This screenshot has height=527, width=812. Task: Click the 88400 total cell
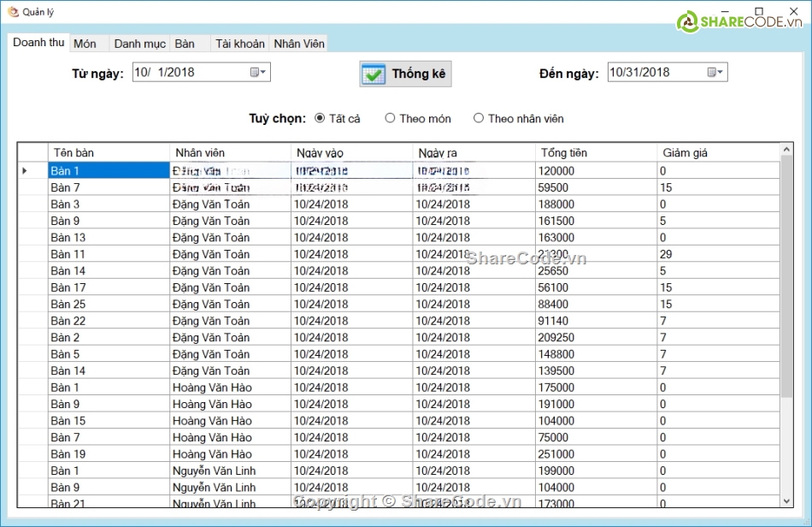click(x=596, y=305)
